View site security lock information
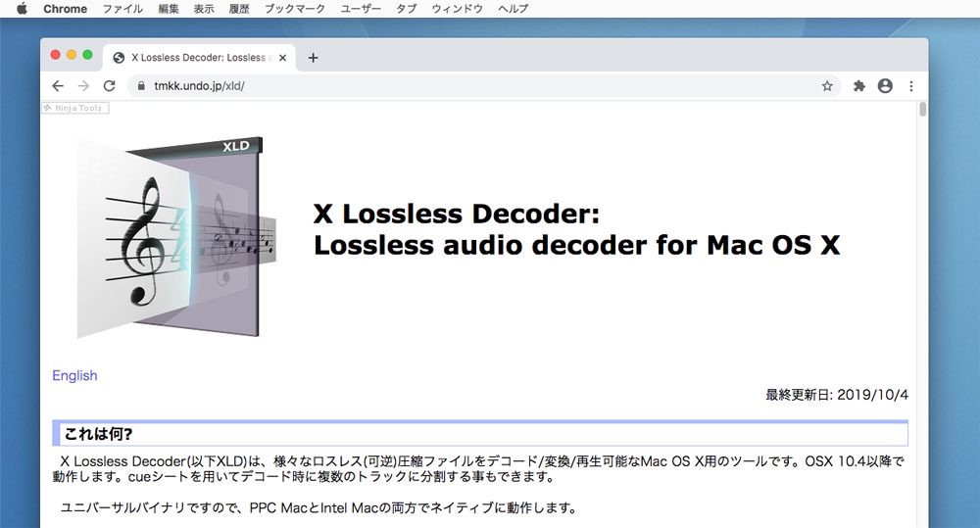Screen dimensions: 980x528 [x=141, y=85]
